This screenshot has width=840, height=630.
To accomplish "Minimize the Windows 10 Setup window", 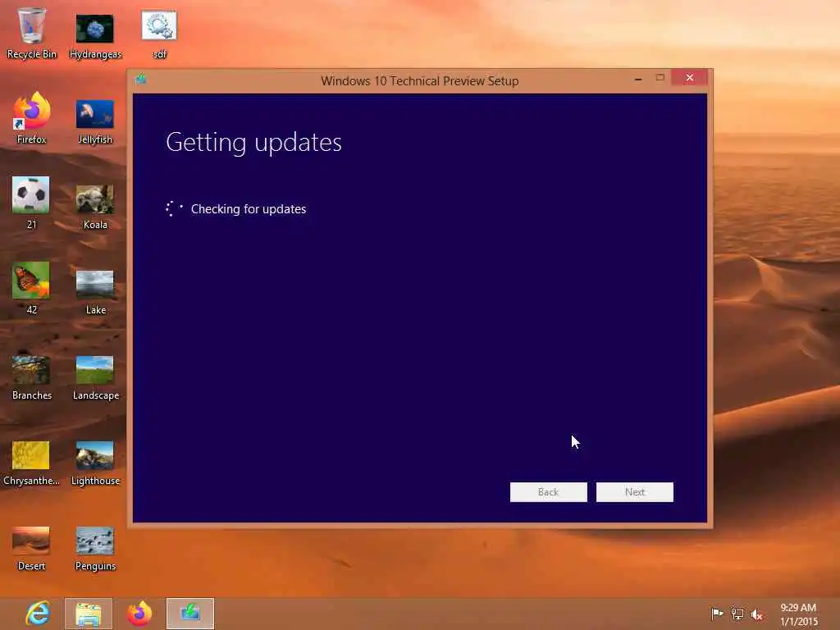I will (x=638, y=78).
